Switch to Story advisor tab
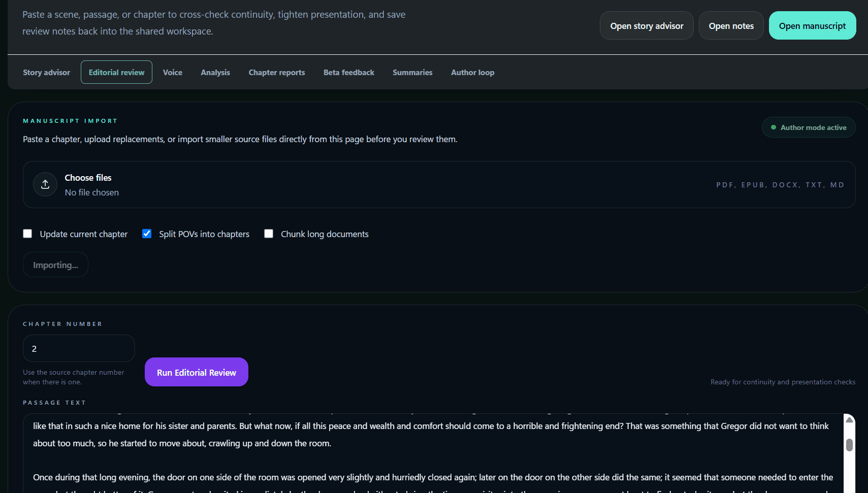The width and height of the screenshot is (868, 493). 47,72
